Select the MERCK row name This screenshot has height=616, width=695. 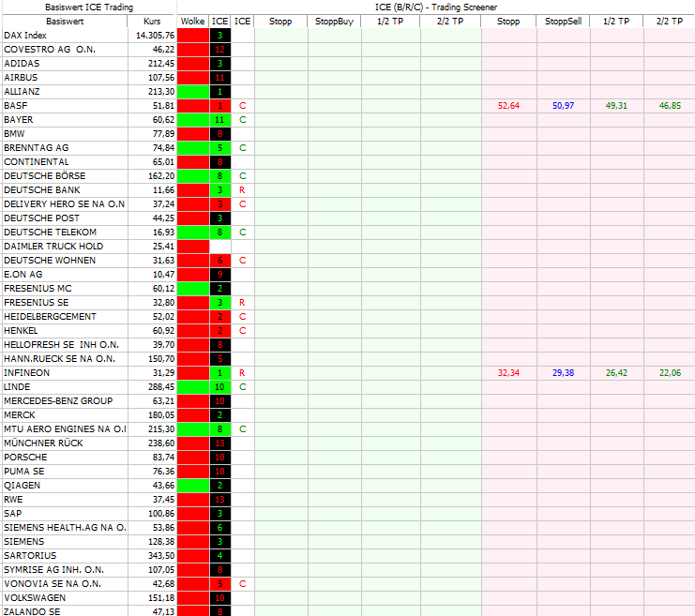20,415
